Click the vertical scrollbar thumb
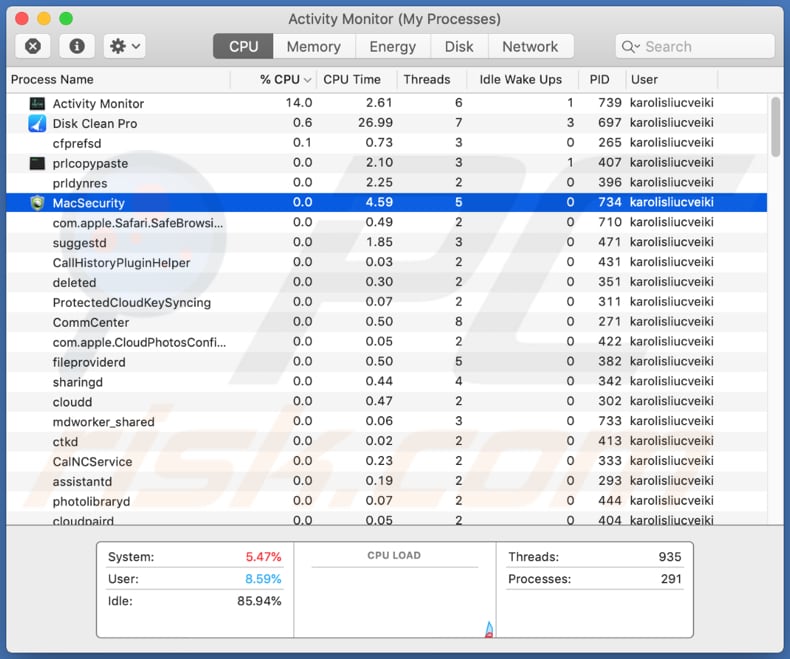Viewport: 790px width, 659px height. [775, 127]
